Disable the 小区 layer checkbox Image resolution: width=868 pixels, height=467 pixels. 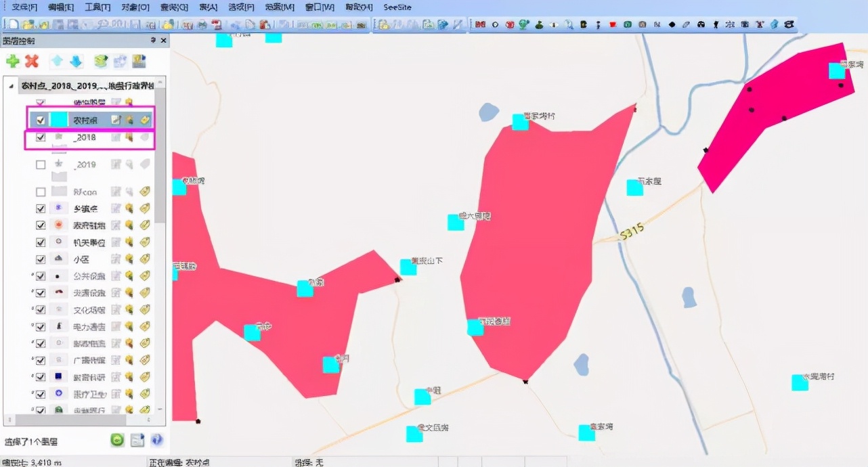click(40, 259)
